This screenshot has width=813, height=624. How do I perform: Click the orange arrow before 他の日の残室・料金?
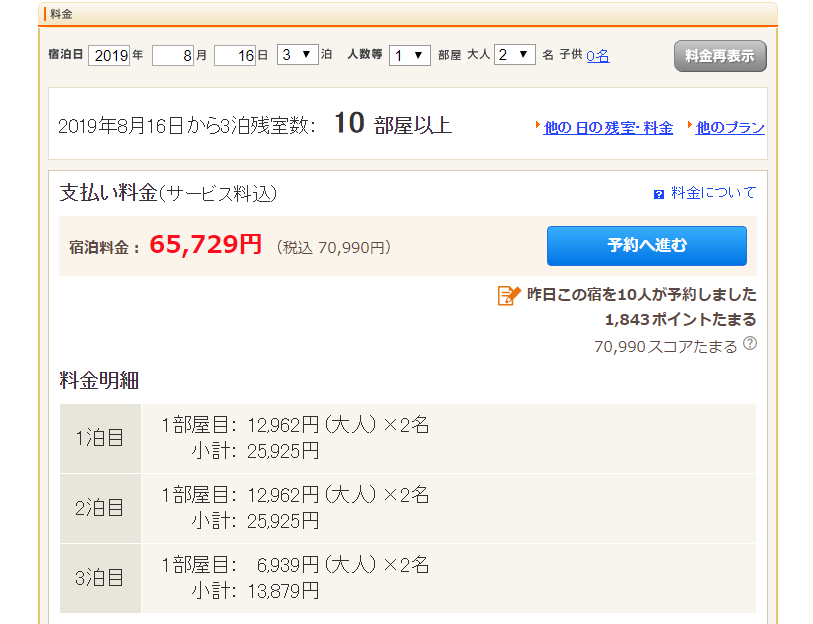[538, 127]
